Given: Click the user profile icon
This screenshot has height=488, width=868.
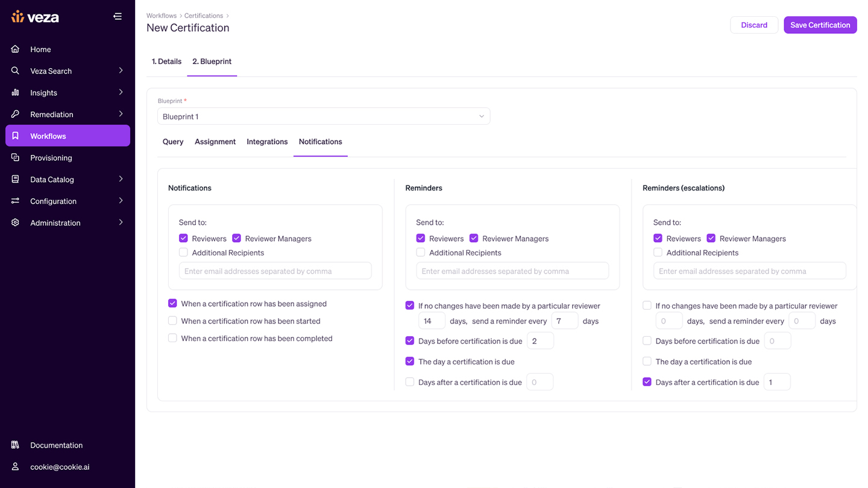Looking at the screenshot, I should (16, 466).
